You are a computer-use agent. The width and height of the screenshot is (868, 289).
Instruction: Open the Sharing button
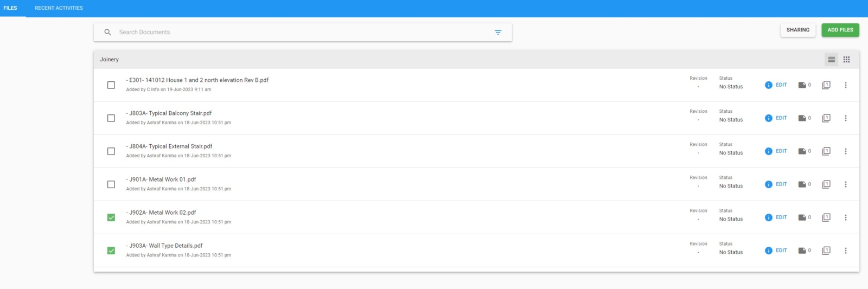[x=798, y=30]
